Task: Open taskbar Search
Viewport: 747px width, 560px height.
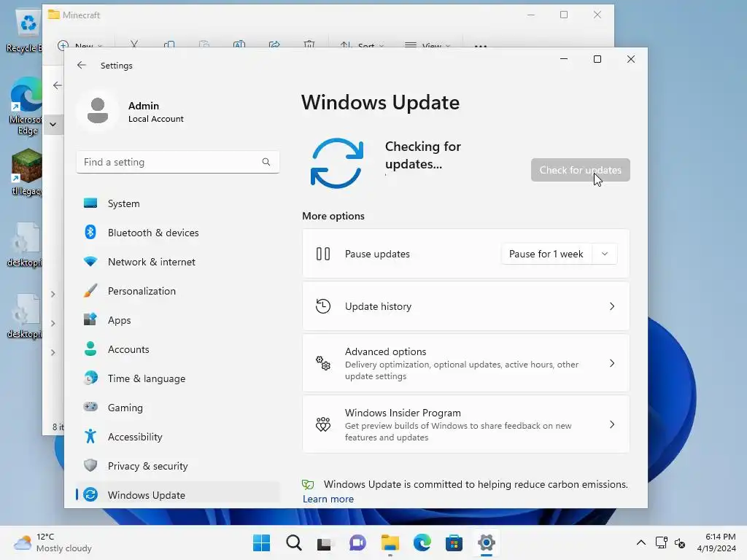Action: tap(294, 542)
